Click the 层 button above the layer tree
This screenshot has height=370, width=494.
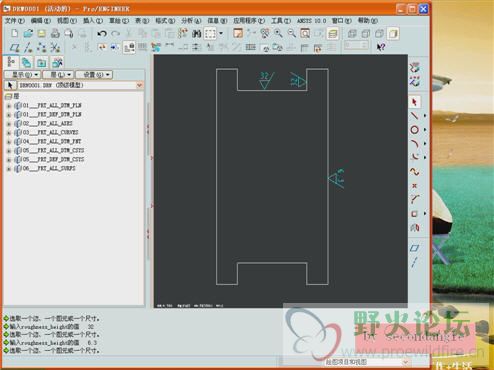[x=58, y=75]
